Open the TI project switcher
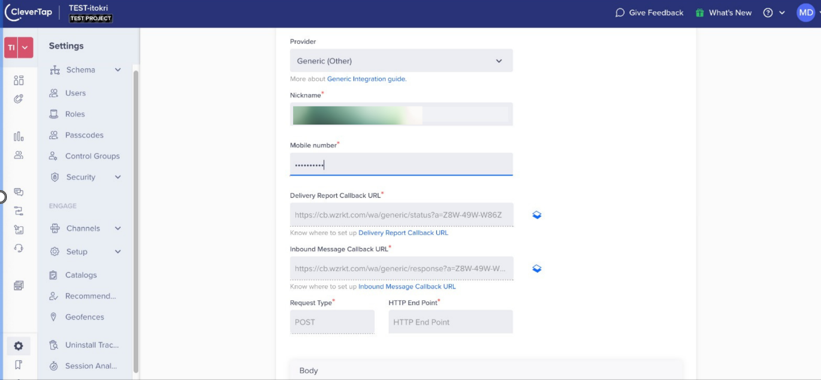The height and width of the screenshot is (380, 821). (x=19, y=48)
